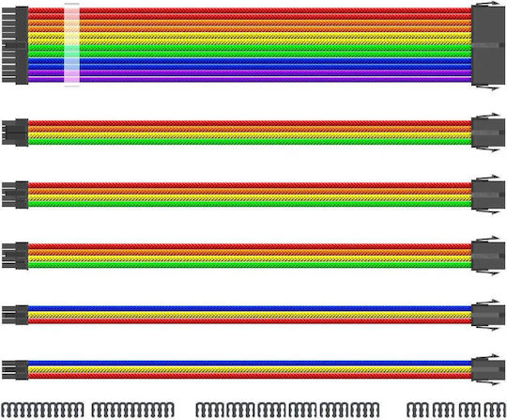
Task: Click the first small comb in the middle group
Action: coord(209,410)
